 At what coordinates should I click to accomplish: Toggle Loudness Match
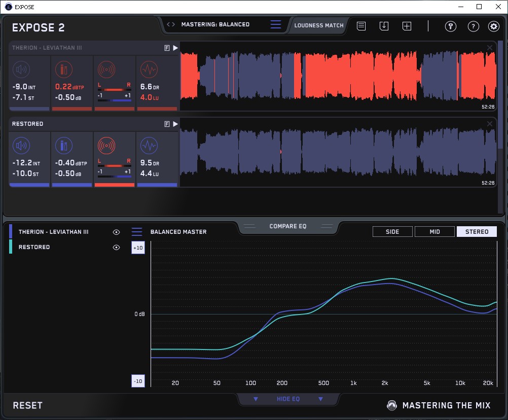(x=318, y=25)
